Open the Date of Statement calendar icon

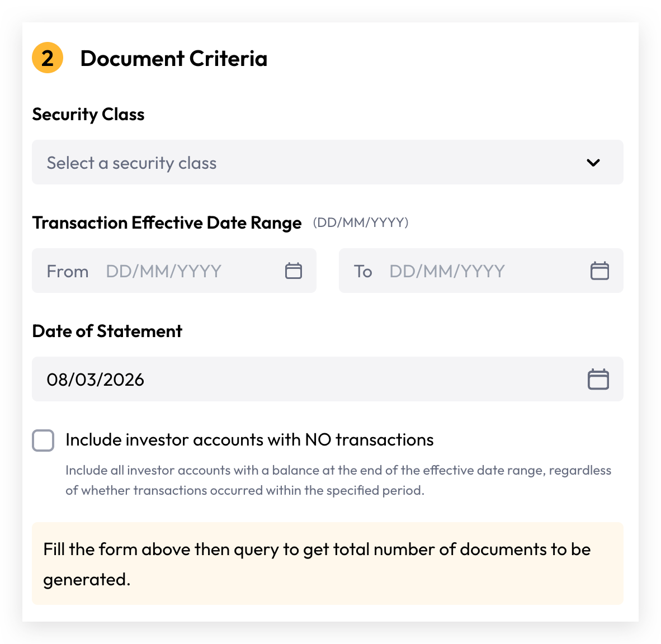click(598, 380)
